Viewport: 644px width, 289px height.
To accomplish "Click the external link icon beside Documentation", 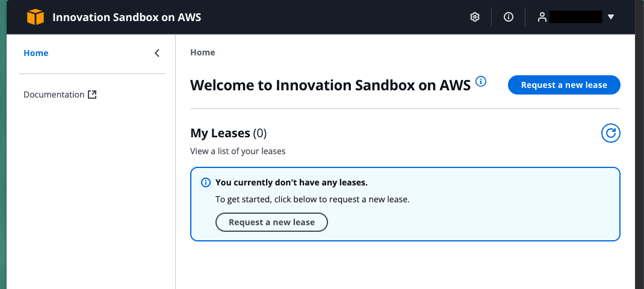I will (92, 95).
